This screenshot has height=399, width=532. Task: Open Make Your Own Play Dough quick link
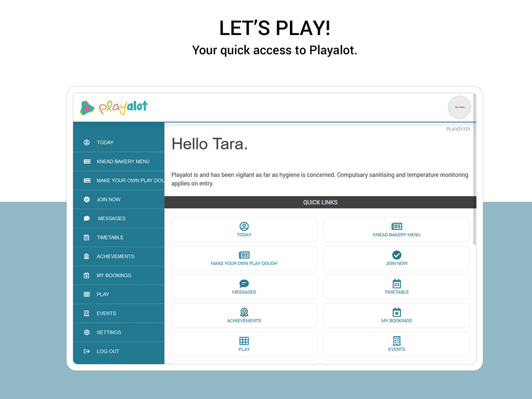click(244, 259)
